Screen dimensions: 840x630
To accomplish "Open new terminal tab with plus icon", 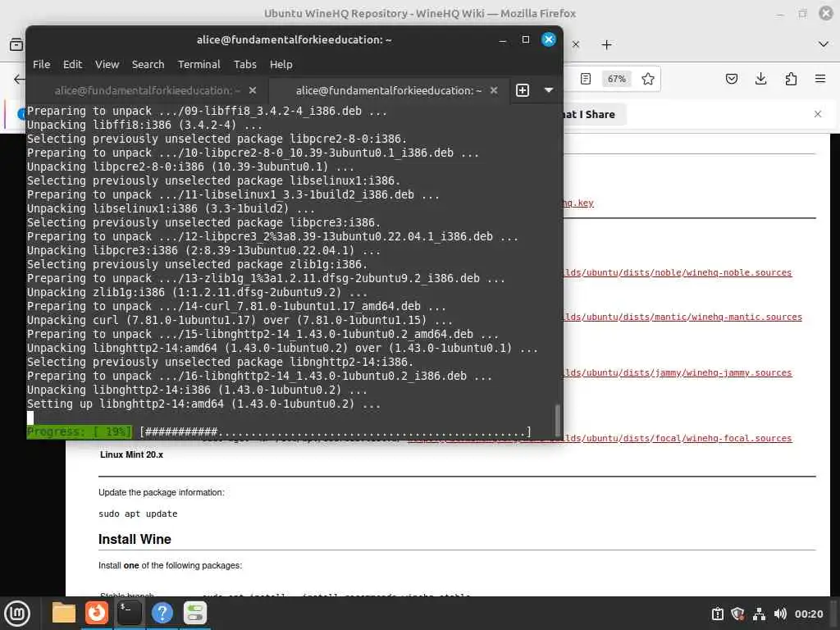I will click(523, 90).
